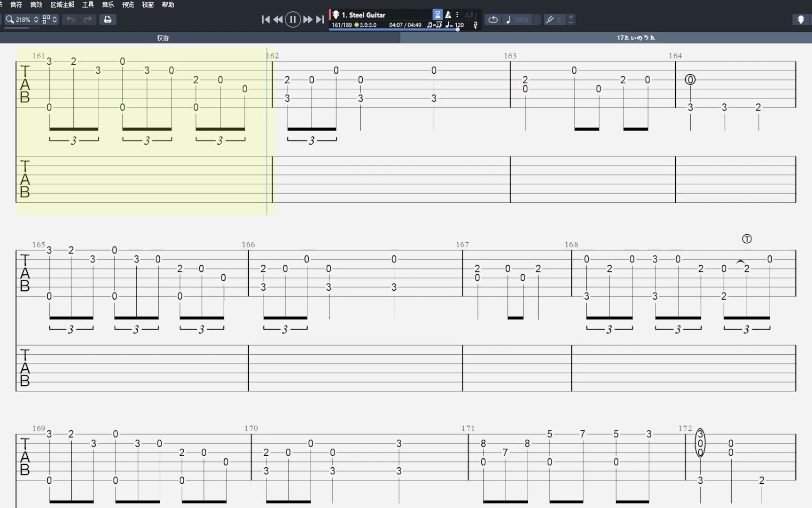812x508 pixels.
Task: Click the zoom magnifier icon
Action: click(9, 19)
